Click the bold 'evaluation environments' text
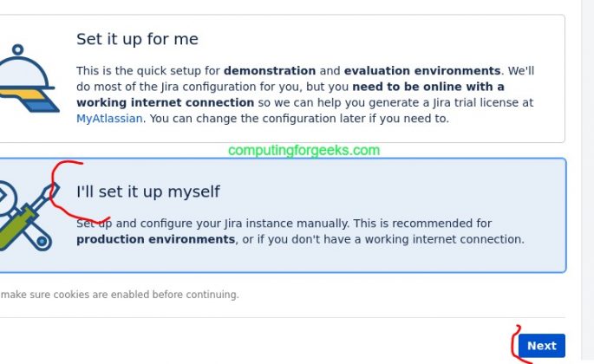This screenshot has width=594, height=364. pos(421,70)
